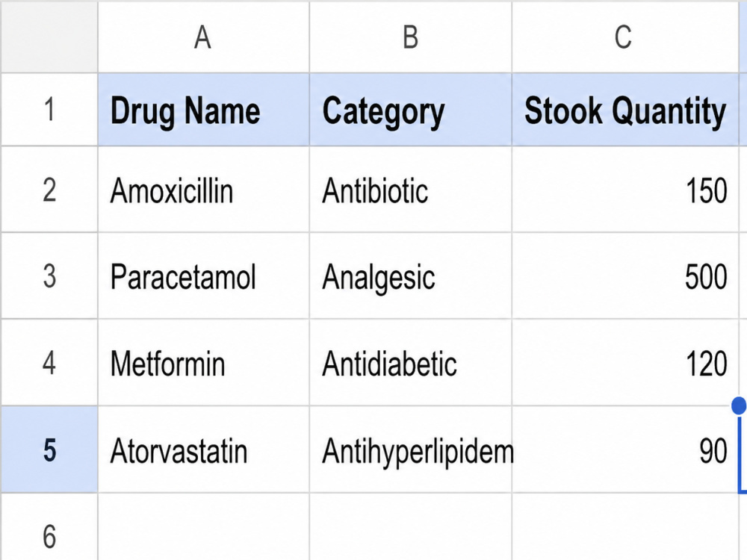Click the Amoxicillin cell
The image size is (747, 560).
(203, 190)
